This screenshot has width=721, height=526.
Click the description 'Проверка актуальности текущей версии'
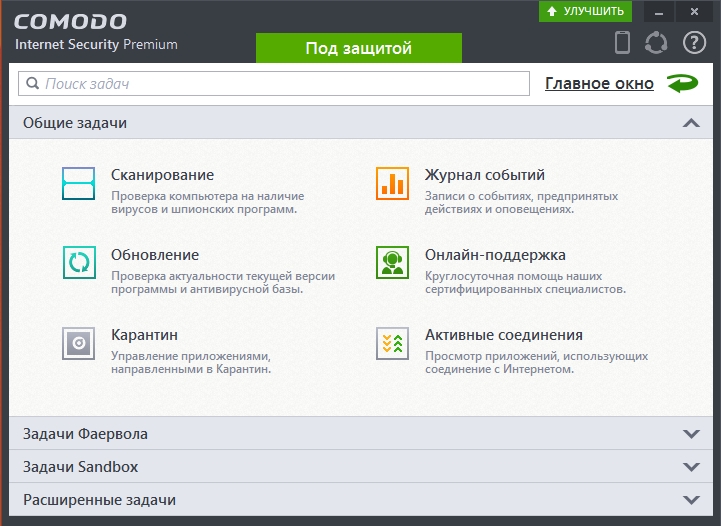pyautogui.click(x=223, y=282)
